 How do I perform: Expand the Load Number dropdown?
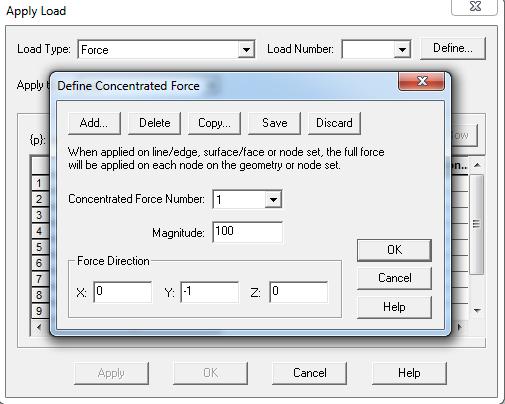click(x=402, y=50)
